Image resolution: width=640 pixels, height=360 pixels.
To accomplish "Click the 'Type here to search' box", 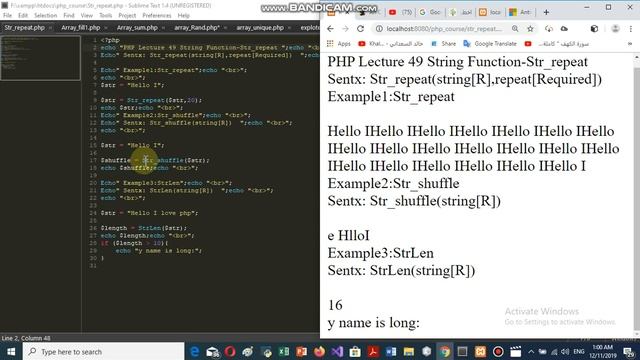I will click(104, 351).
